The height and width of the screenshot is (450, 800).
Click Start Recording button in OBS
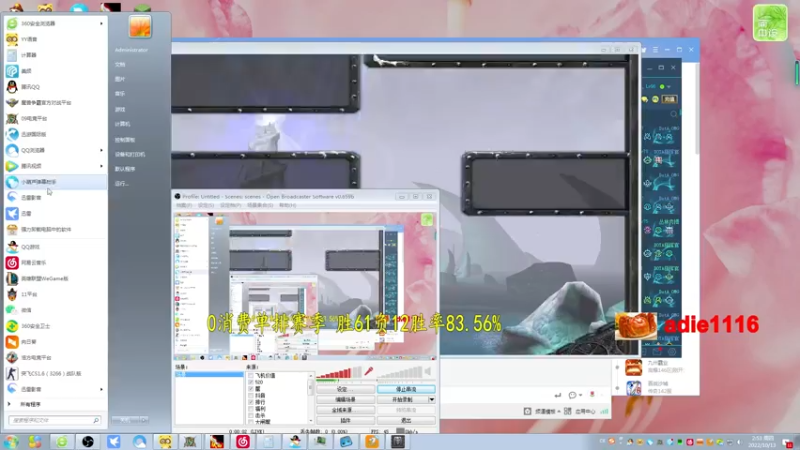point(402,399)
